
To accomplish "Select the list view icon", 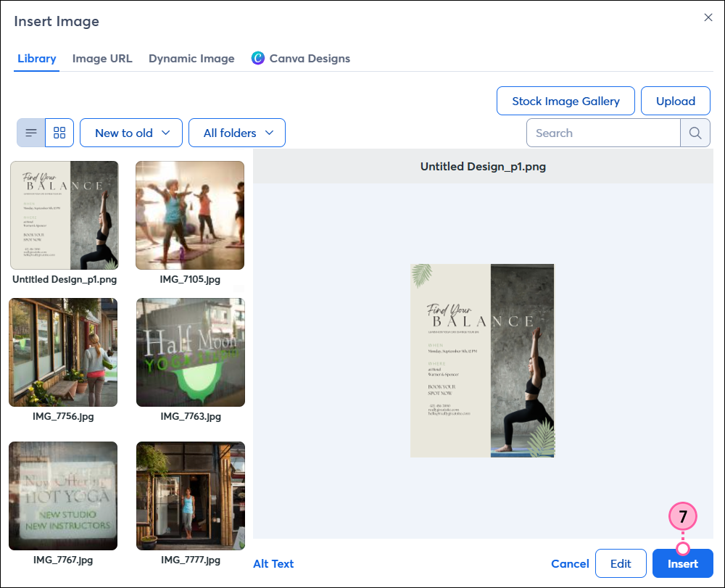I will [x=30, y=133].
